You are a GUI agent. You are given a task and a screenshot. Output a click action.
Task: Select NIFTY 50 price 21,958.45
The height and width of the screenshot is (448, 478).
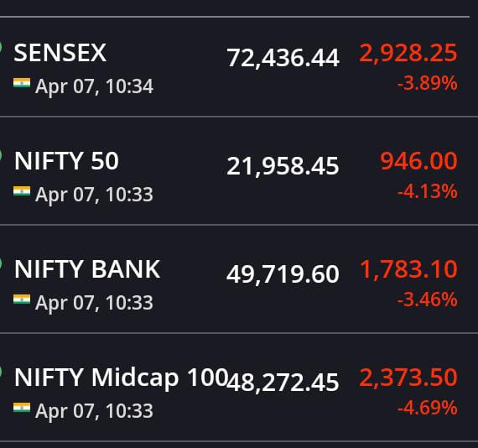coord(283,166)
